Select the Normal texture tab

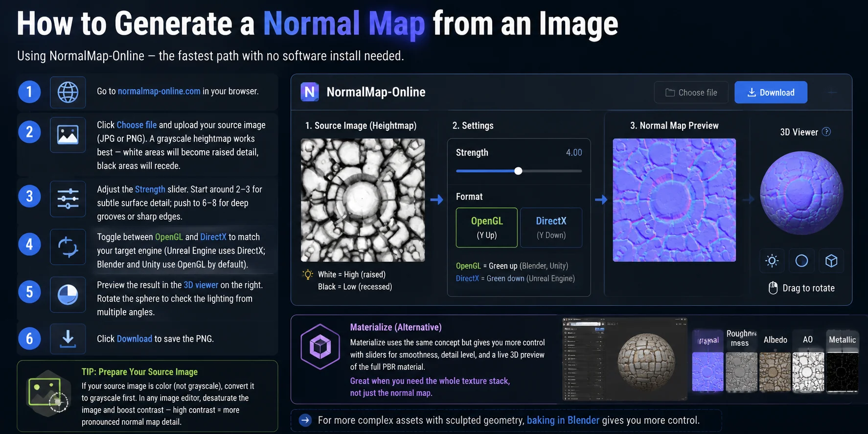point(708,340)
